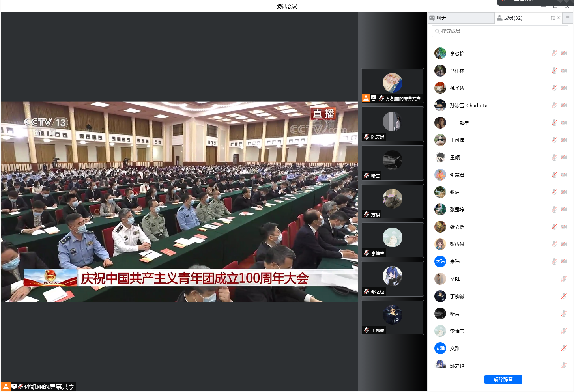Click camera-off icon for 朱玮

[564, 261]
